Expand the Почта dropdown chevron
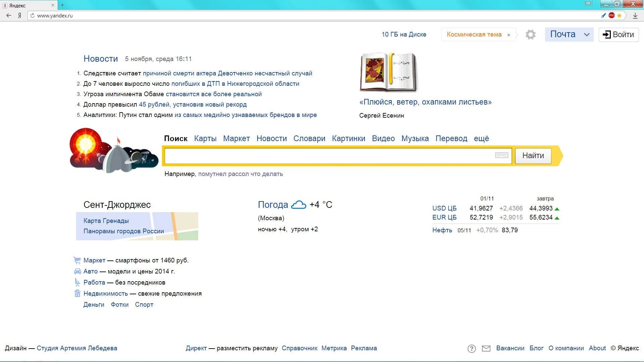This screenshot has height=362, width=644. click(x=587, y=35)
